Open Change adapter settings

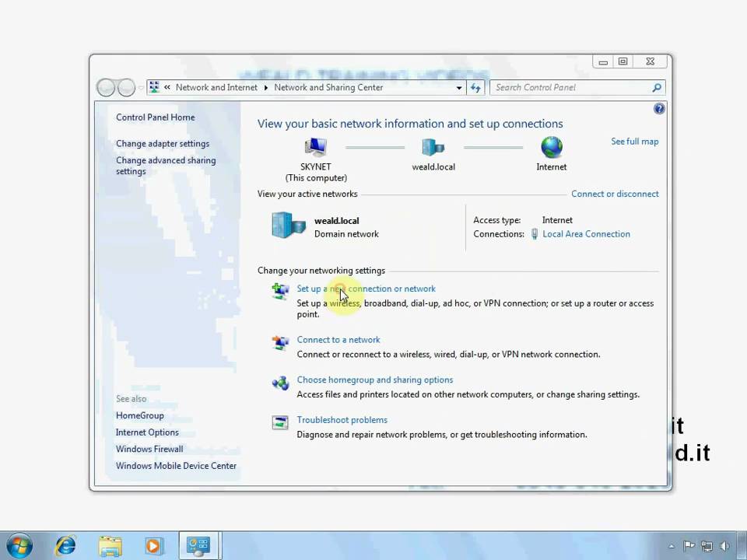163,143
